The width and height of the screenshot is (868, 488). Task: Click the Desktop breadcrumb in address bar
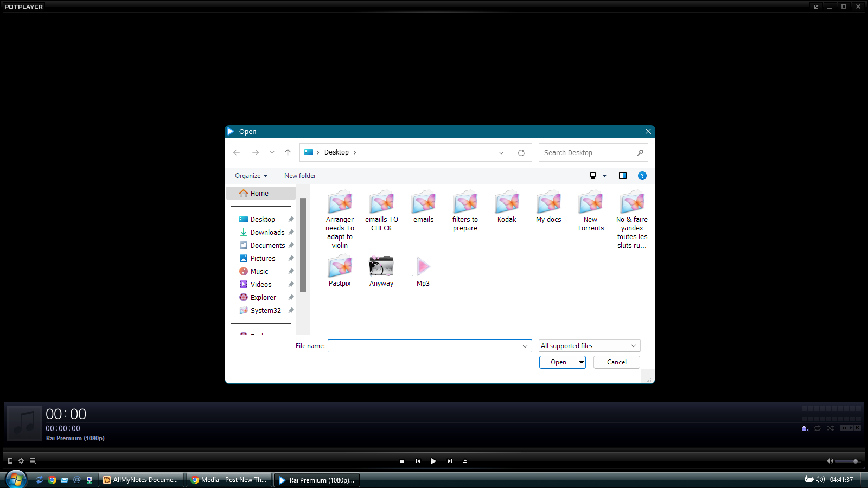[x=336, y=152]
